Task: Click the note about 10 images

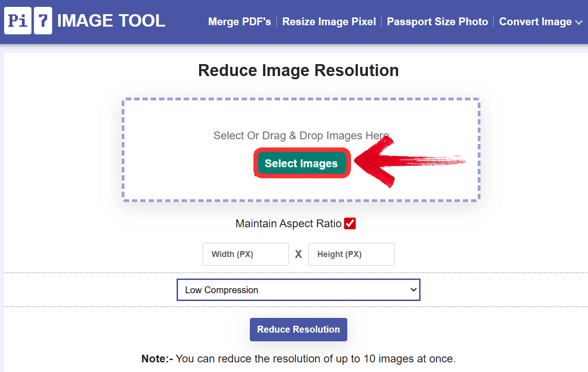Action: (298, 358)
